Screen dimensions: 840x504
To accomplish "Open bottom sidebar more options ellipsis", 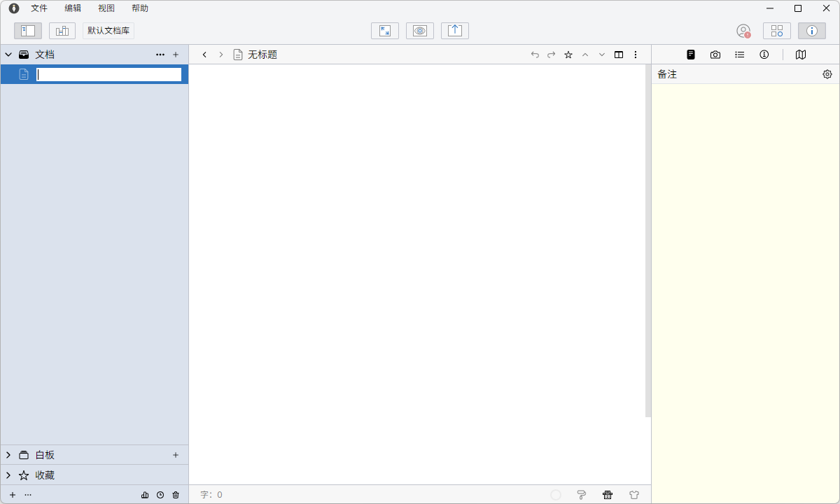I will (28, 495).
